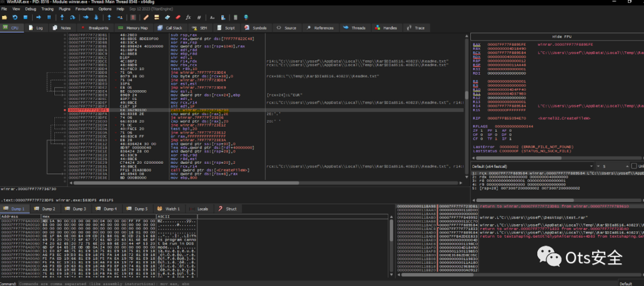Adjust the argument count spinner showing 5

[603, 166]
